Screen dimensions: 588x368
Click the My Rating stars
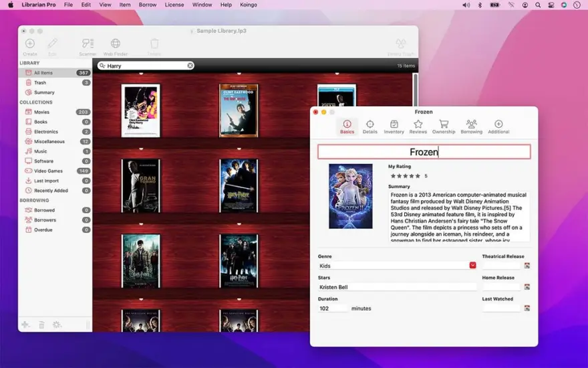pyautogui.click(x=405, y=176)
